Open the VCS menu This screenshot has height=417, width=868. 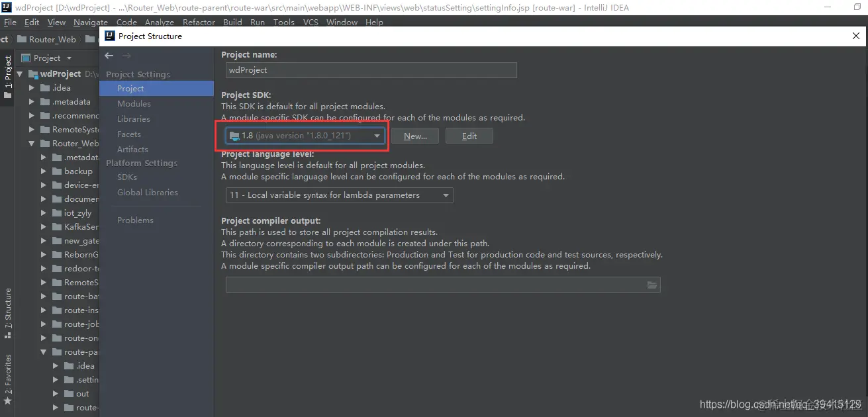click(311, 22)
